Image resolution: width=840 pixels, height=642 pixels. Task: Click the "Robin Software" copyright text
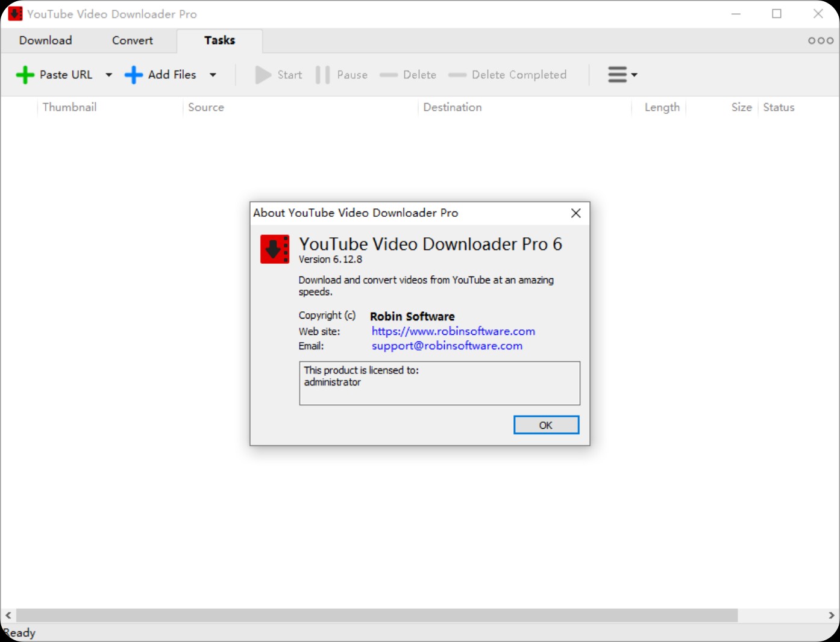point(412,316)
